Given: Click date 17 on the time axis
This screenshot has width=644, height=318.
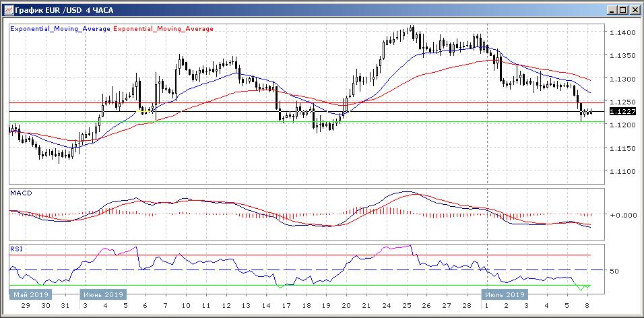Looking at the screenshot, I should coord(286,305).
